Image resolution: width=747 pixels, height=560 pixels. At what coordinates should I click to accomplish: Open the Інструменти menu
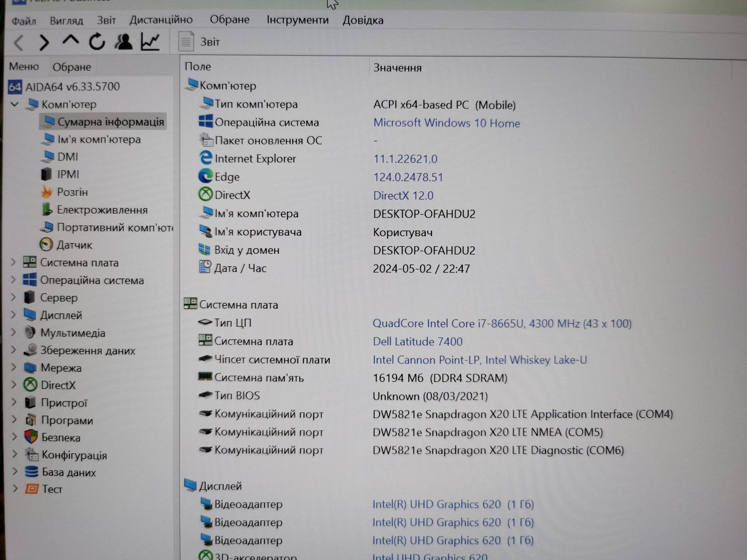297,20
